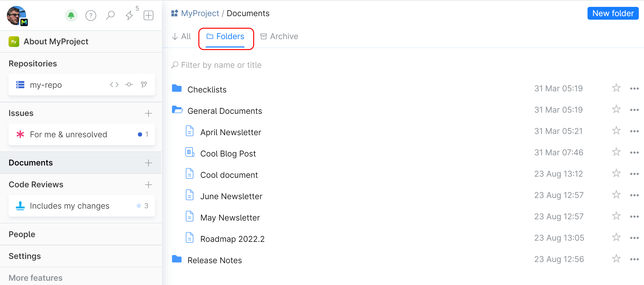
Task: Open the lightning bolt quick actions icon
Action: tap(129, 15)
